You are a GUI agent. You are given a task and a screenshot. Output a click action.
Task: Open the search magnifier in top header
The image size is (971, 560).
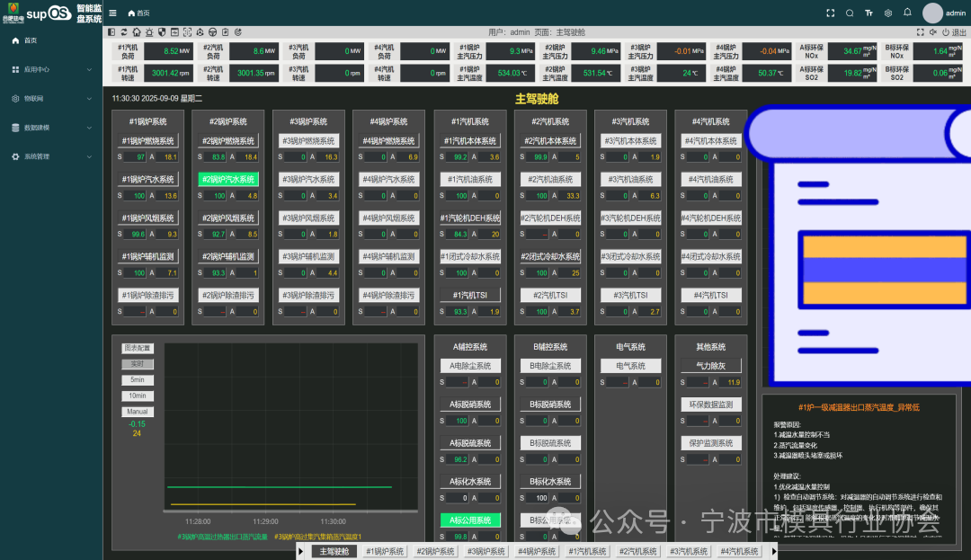click(x=850, y=13)
